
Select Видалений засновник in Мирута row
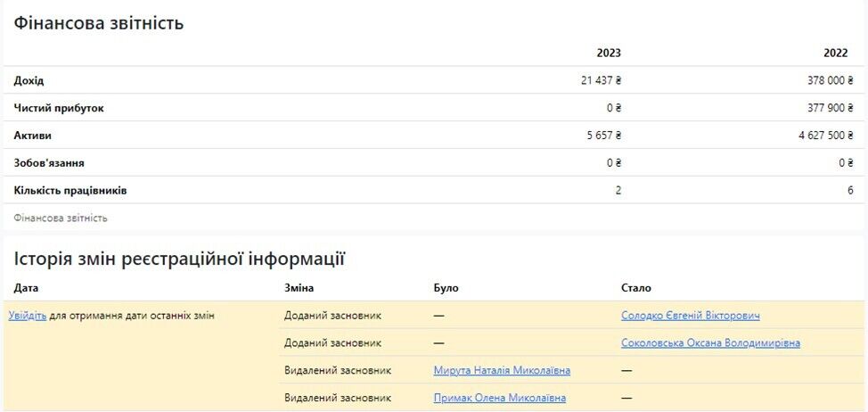point(338,370)
